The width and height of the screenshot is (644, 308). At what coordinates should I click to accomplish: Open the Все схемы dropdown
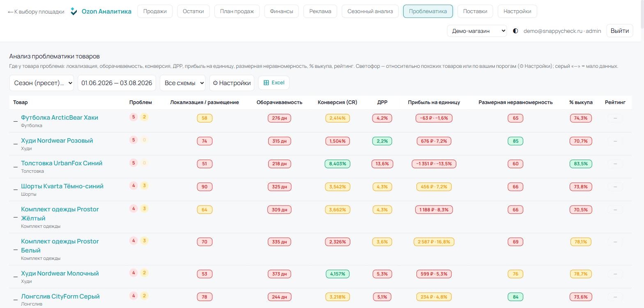point(183,83)
